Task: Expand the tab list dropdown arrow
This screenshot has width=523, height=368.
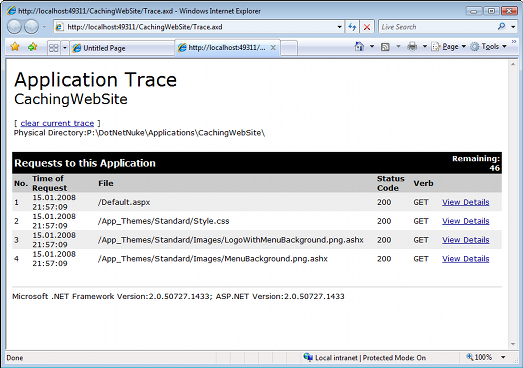Action: point(64,48)
